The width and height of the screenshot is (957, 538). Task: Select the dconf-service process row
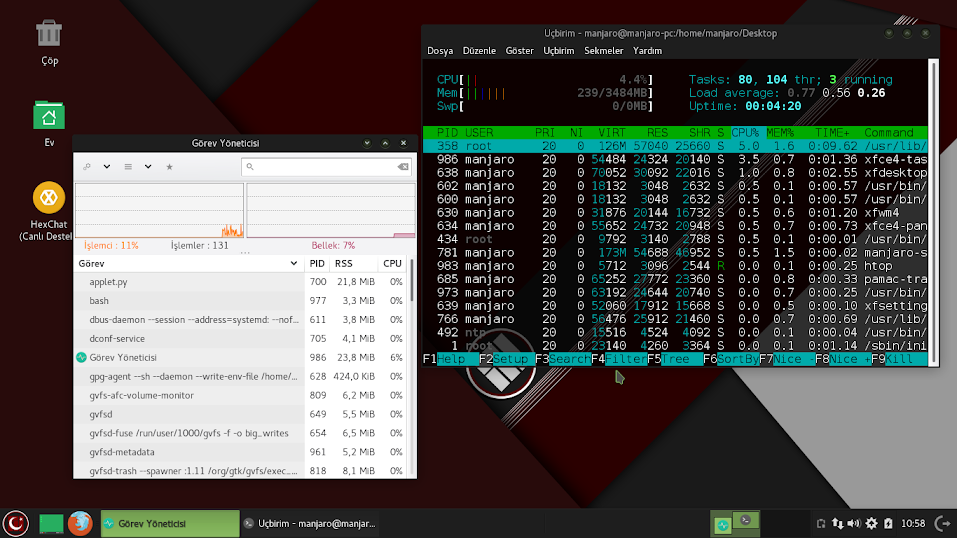(x=242, y=338)
